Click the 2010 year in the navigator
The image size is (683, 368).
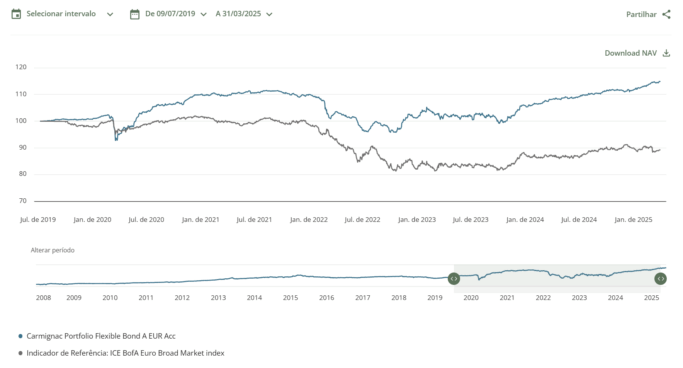[x=110, y=298]
